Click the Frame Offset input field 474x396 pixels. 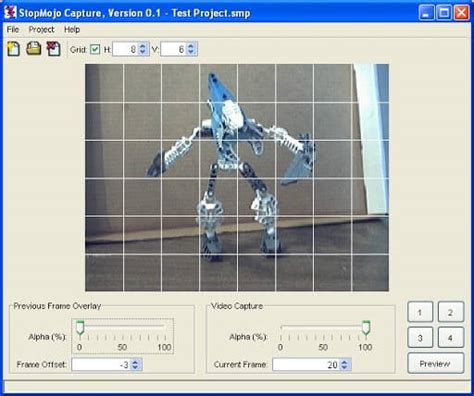101,364
